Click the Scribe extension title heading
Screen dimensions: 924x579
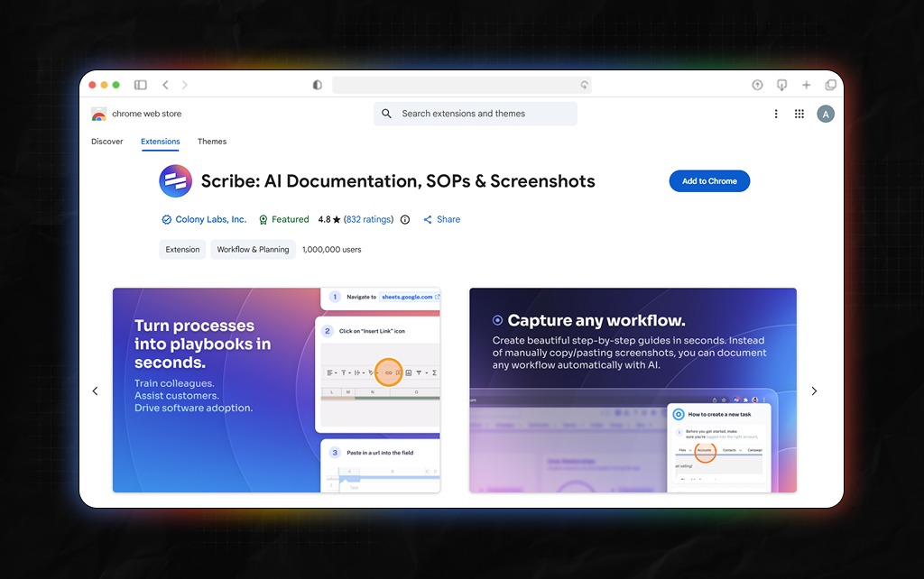[398, 181]
